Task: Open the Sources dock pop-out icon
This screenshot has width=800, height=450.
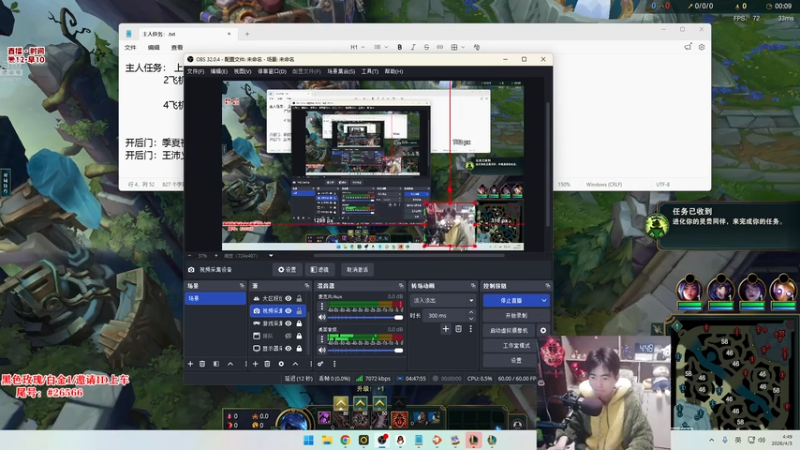Action: pos(307,286)
